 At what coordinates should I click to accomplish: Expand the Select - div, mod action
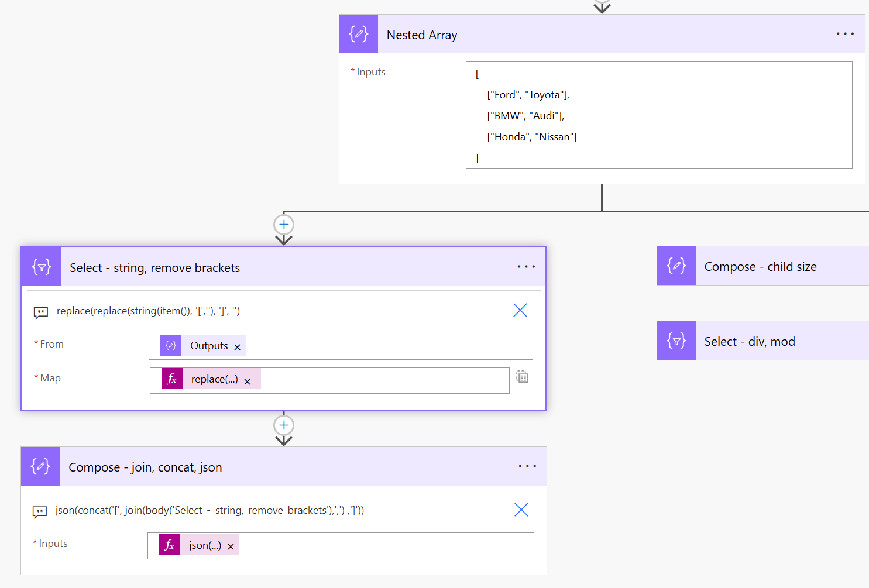(749, 341)
